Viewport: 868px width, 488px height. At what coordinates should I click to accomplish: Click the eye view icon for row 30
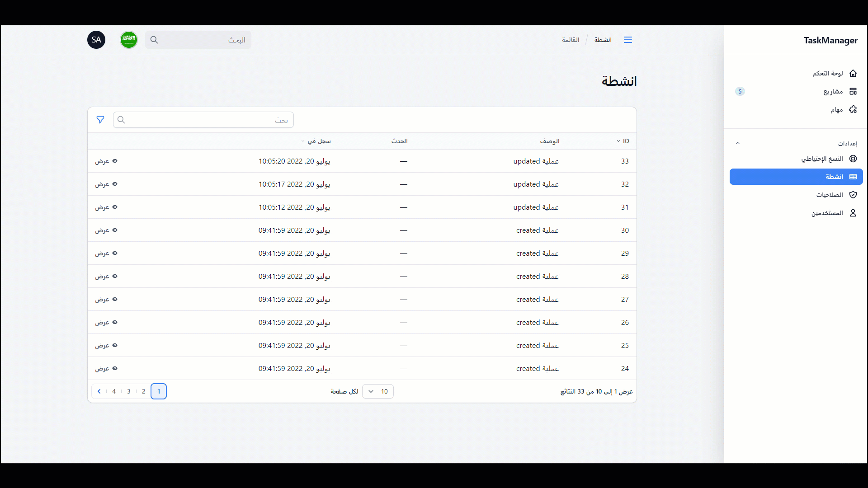pyautogui.click(x=115, y=230)
